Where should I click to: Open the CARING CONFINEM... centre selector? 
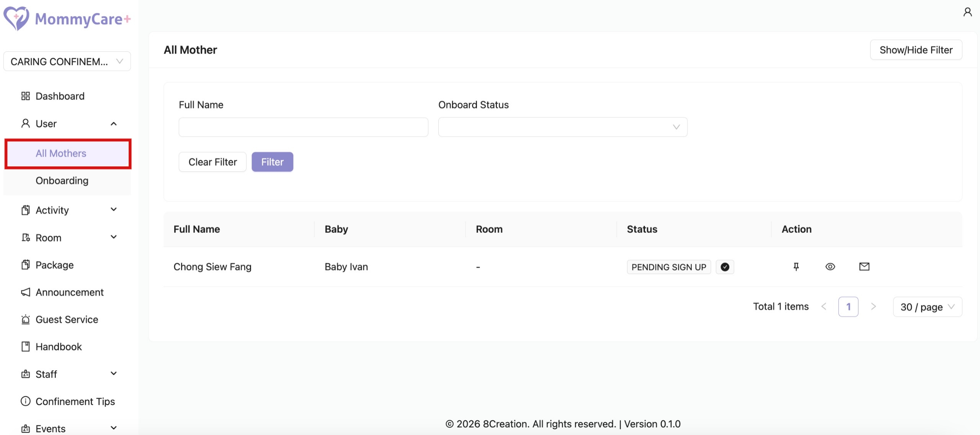(x=67, y=61)
